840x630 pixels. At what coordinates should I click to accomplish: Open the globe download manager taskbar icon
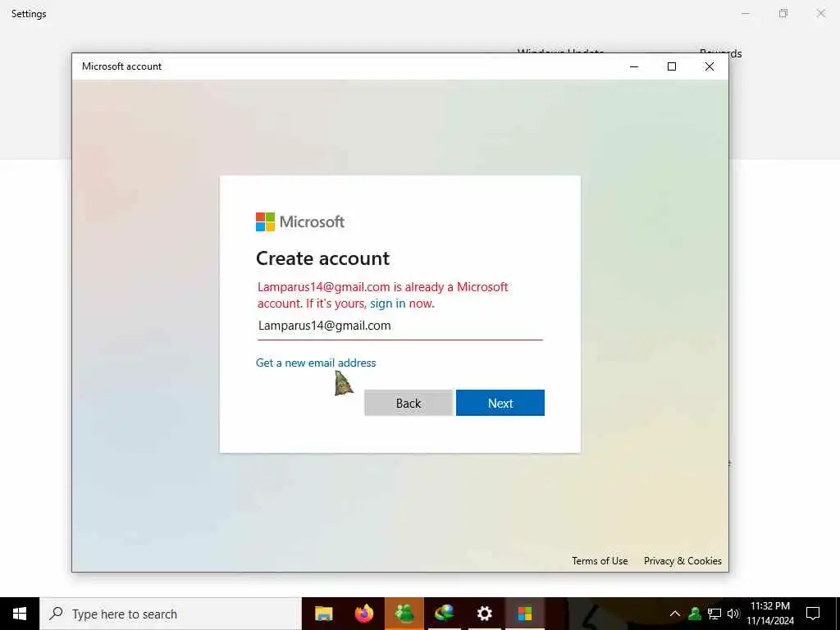pyautogui.click(x=445, y=614)
